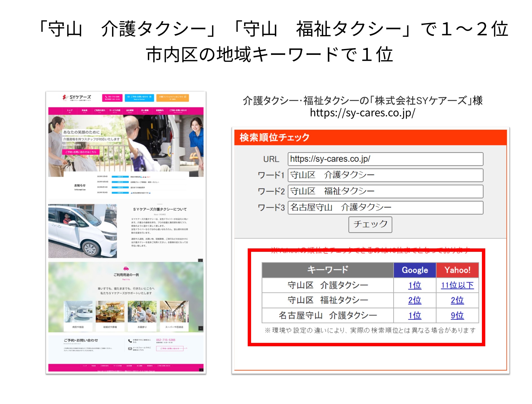
Task: Open the 料金表 item in pink navigation
Action: click(x=84, y=111)
